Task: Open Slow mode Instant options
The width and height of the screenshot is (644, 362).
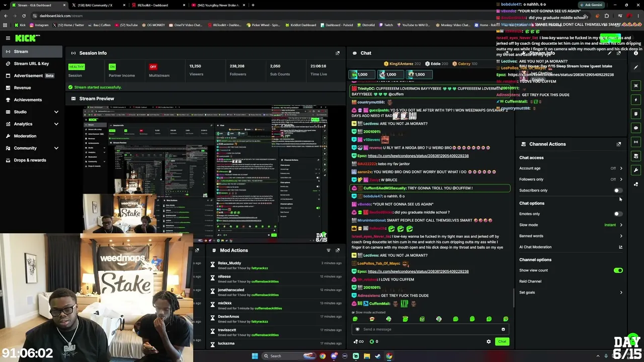Action: tap(613, 225)
